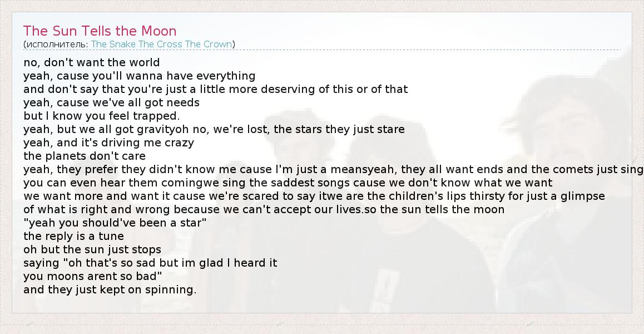Screen dimensions: 644x334
Task: Click the line "im glad I heard it"
Action: pyautogui.click(x=150, y=263)
